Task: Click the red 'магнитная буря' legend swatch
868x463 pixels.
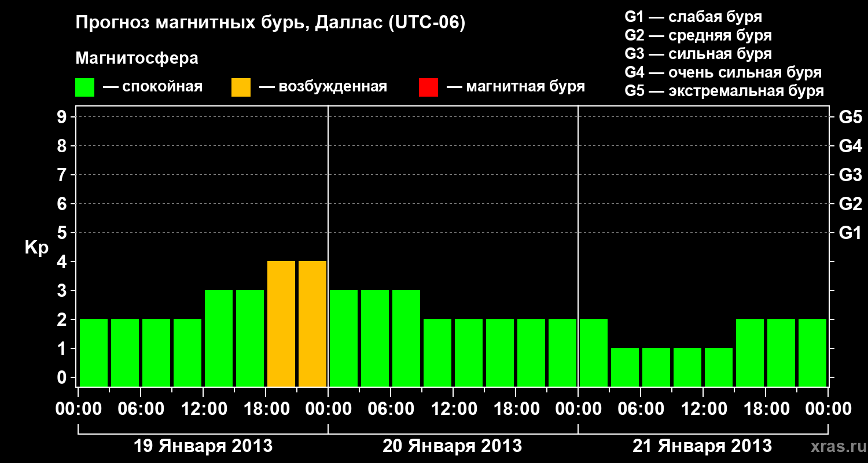Action: pyautogui.click(x=428, y=87)
